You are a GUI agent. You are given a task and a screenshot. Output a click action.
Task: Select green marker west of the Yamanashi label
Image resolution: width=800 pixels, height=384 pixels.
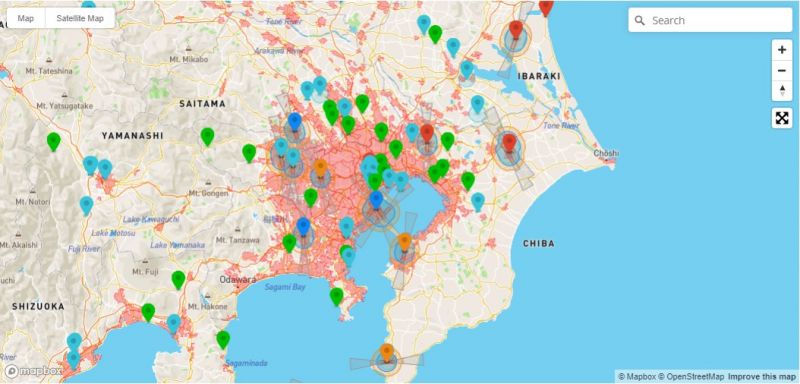[x=54, y=141]
